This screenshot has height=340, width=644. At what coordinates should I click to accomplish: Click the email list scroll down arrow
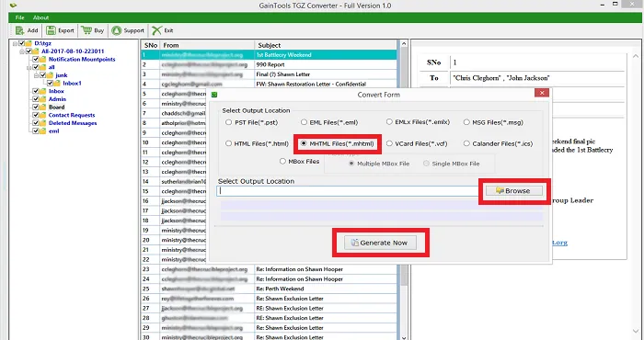[x=404, y=337]
